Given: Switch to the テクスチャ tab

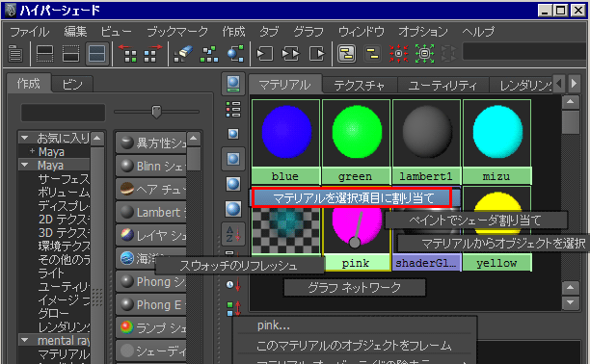Looking at the screenshot, I should [360, 86].
